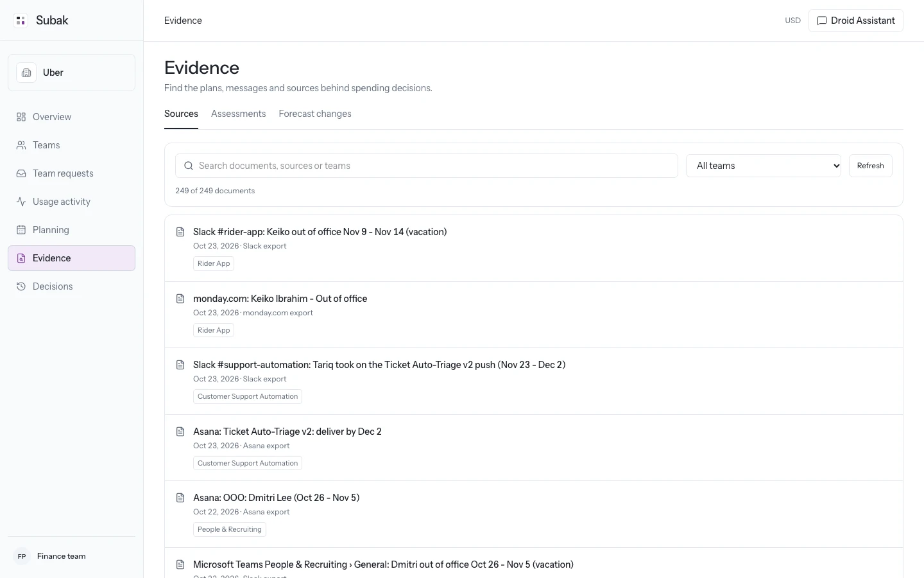Open Usage activity in the sidebar

click(71, 202)
